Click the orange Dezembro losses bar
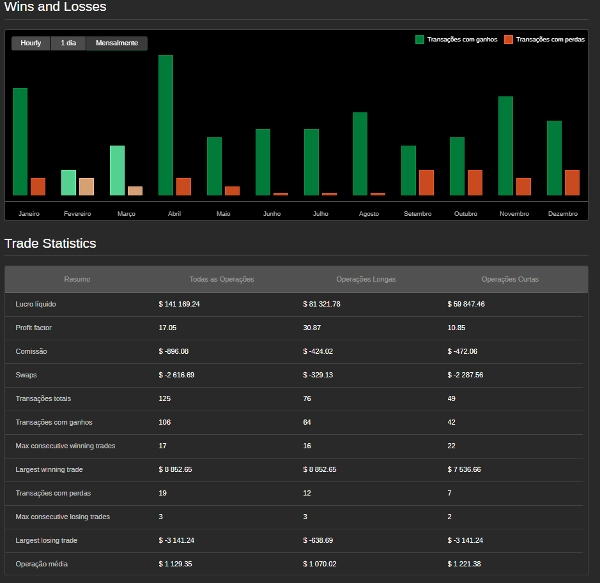The height and width of the screenshot is (583, 600). tap(572, 182)
